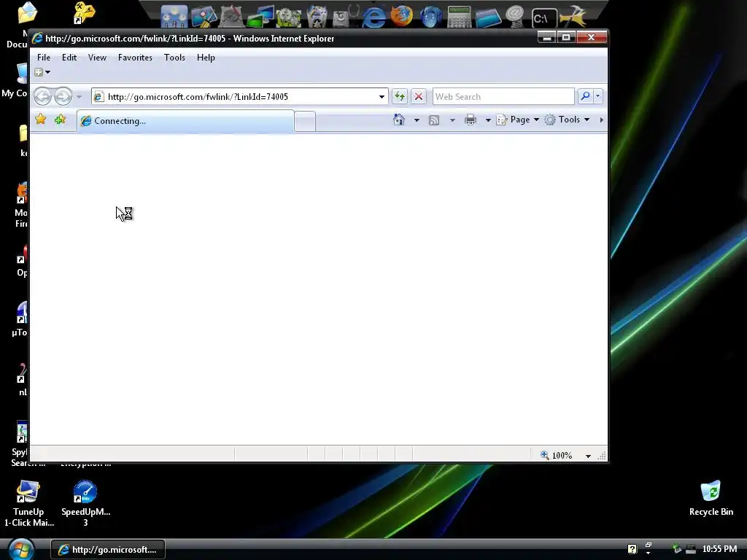The width and height of the screenshot is (747, 560).
Task: Open the @ mail spring icon in dock
Action: click(515, 16)
